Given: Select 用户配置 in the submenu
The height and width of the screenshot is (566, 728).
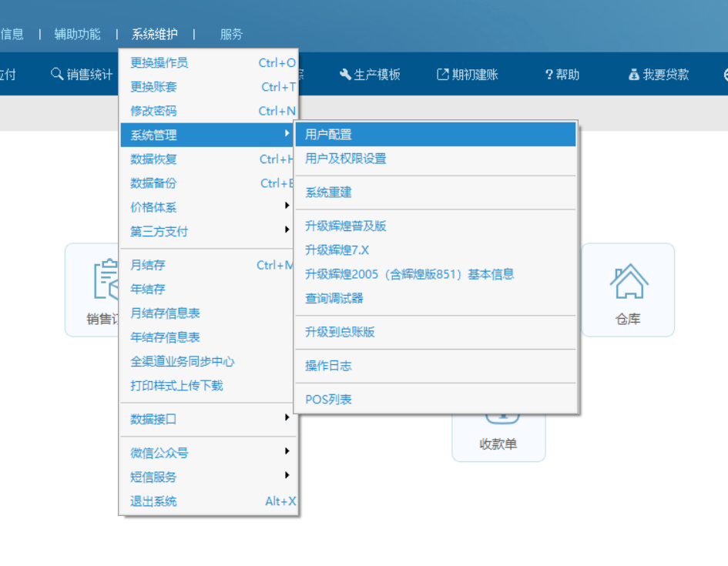Looking at the screenshot, I should 434,134.
